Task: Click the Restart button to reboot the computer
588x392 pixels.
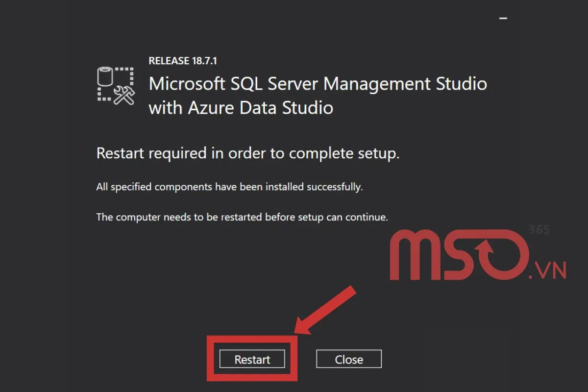Action: [x=251, y=359]
